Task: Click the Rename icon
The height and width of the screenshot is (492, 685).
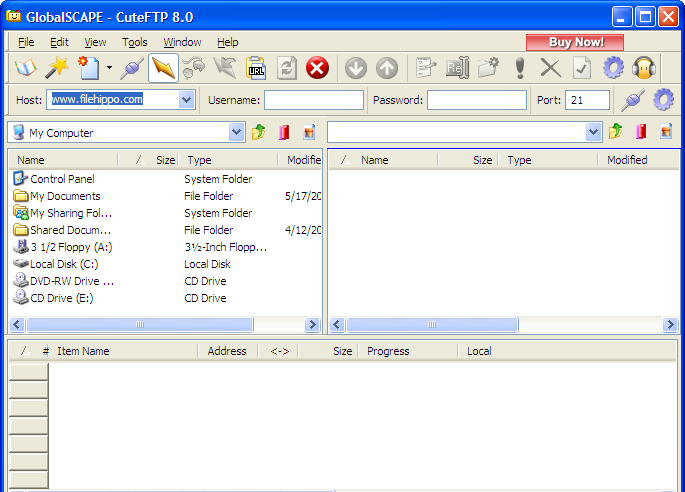Action: pos(457,68)
